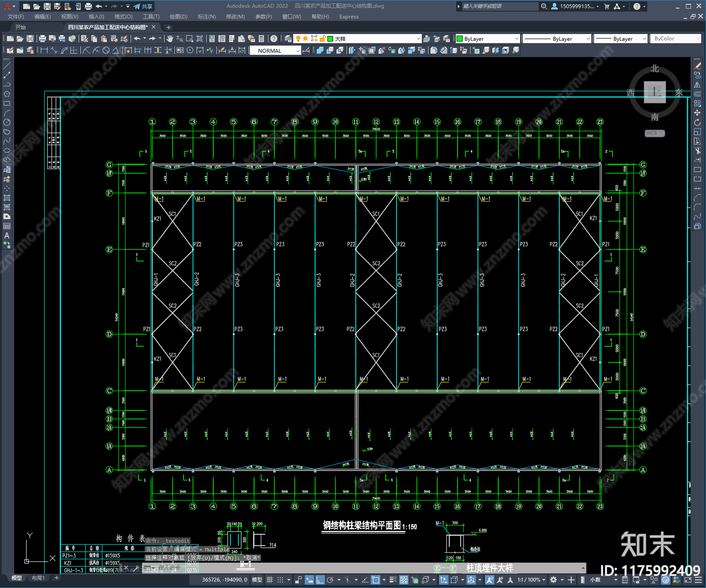
Task: Click the 共享 share button
Action: click(143, 6)
